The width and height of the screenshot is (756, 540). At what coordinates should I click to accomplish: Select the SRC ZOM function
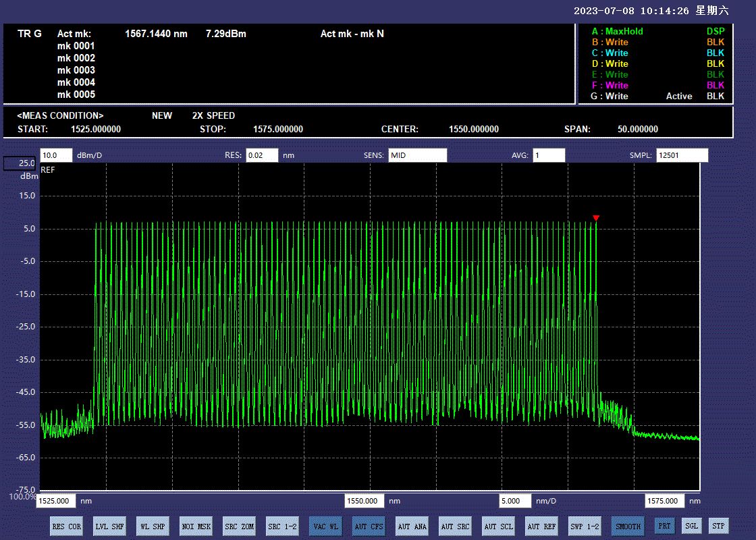[239, 526]
